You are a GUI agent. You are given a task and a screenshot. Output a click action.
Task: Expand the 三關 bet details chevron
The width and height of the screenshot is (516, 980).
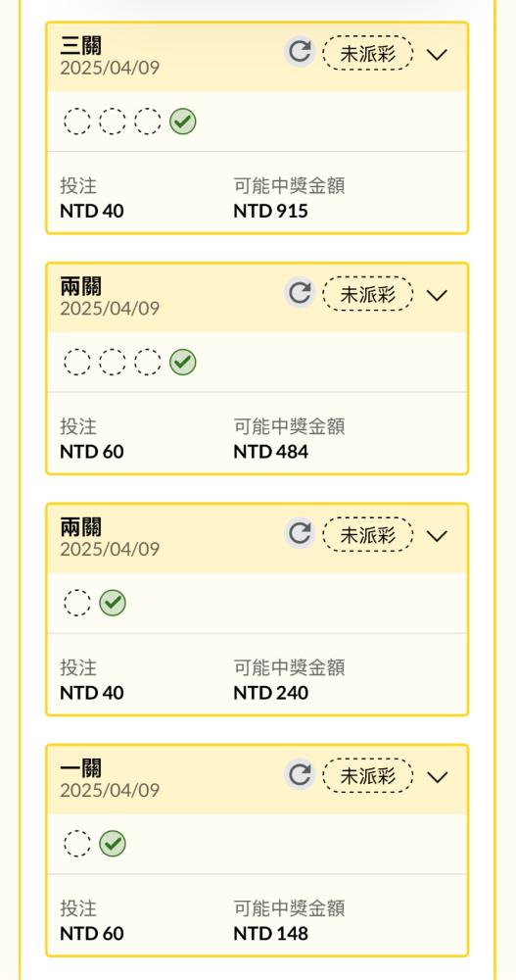pyautogui.click(x=437, y=54)
